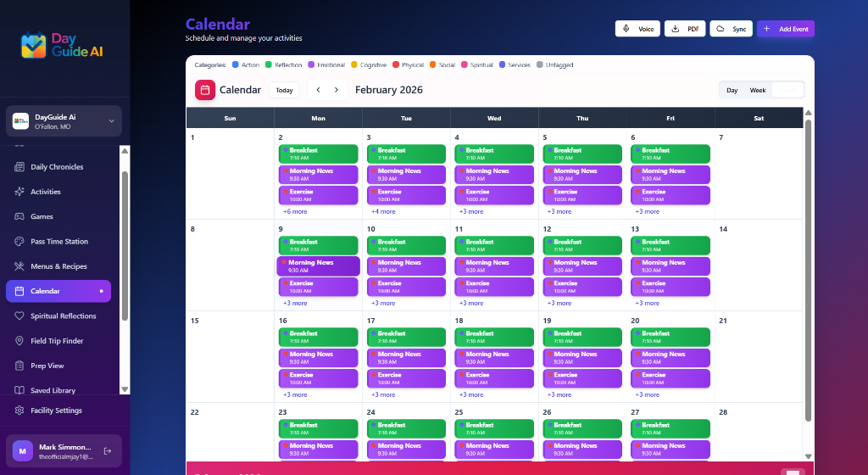Click the logout icon beside Mark Simmon

pos(108,451)
